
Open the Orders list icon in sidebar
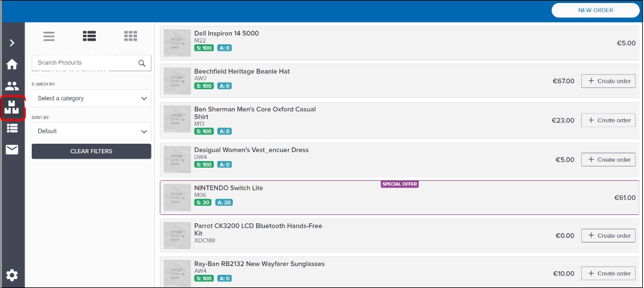tap(12, 128)
